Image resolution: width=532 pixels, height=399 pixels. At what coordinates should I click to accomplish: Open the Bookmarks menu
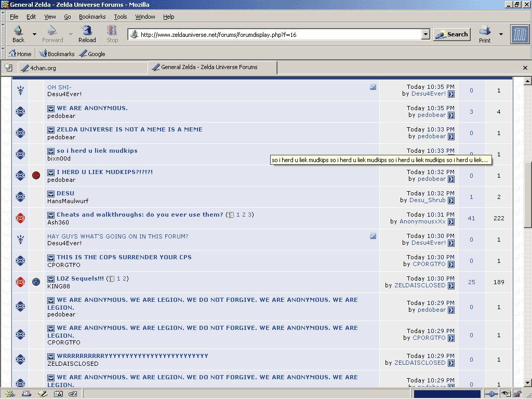(x=92, y=17)
